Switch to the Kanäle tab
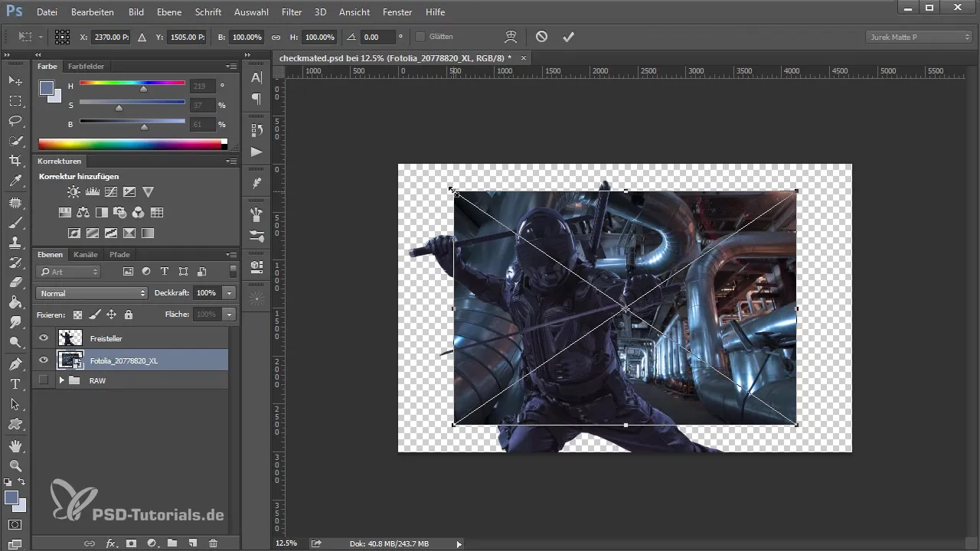The height and width of the screenshot is (551, 980). click(x=86, y=254)
